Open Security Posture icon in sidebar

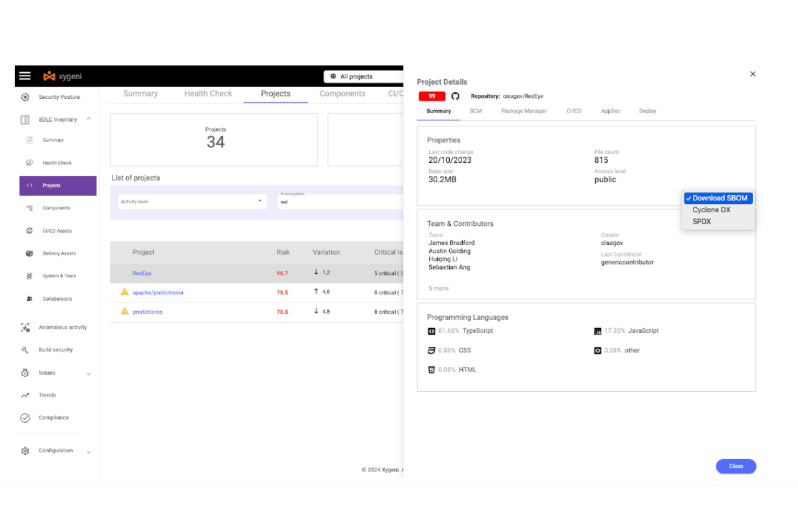coord(25,97)
